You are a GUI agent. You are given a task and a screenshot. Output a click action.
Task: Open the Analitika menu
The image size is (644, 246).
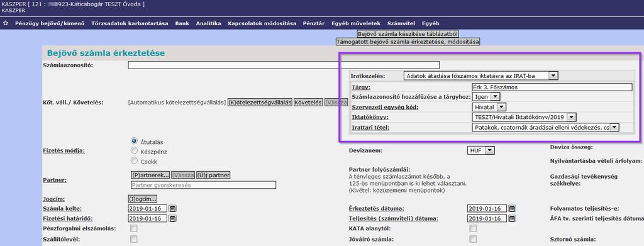pos(209,23)
